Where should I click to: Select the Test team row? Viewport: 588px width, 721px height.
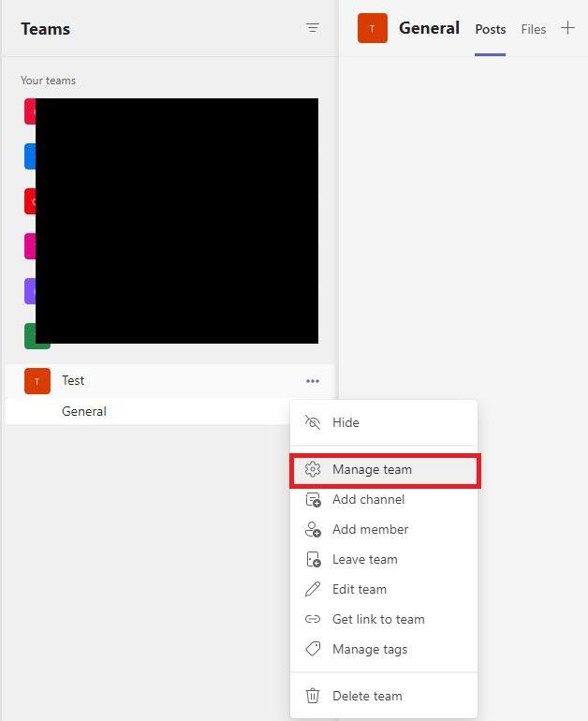169,381
